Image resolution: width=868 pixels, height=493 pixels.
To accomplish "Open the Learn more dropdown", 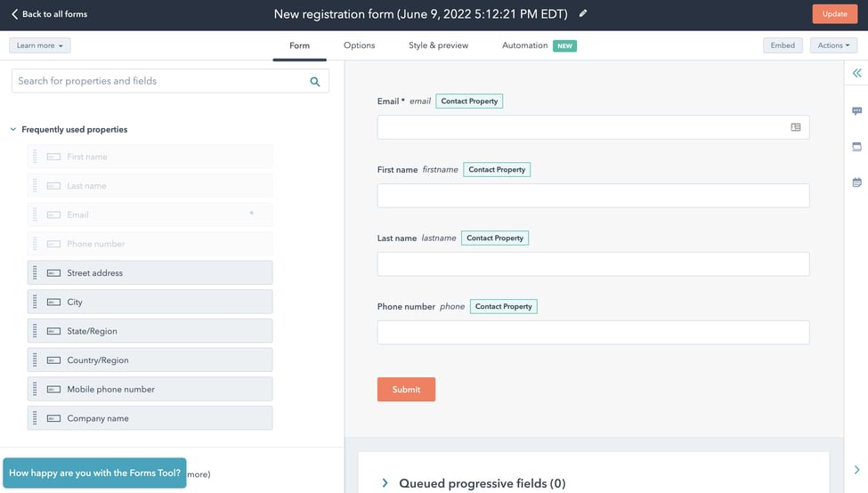I will point(40,45).
